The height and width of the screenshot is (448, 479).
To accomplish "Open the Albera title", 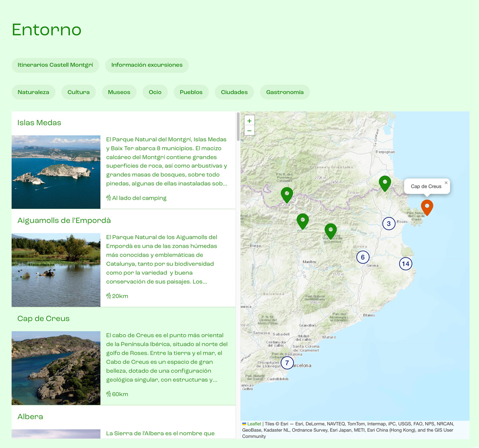I will click(30, 417).
